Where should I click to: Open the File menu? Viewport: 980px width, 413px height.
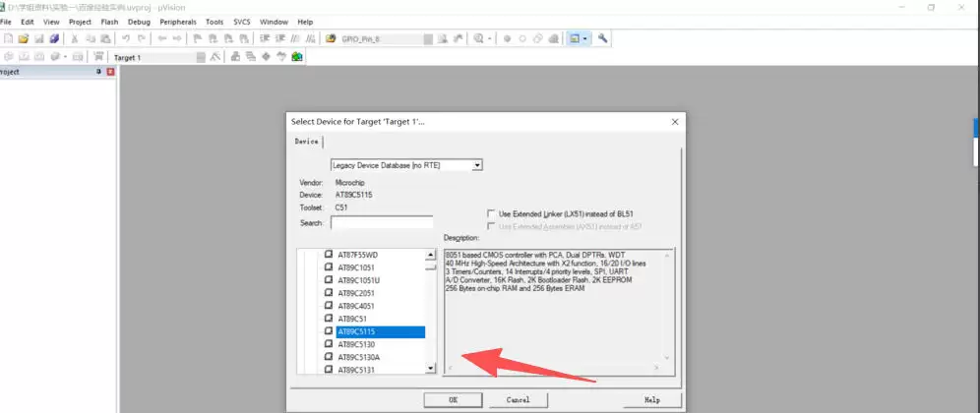(x=6, y=22)
